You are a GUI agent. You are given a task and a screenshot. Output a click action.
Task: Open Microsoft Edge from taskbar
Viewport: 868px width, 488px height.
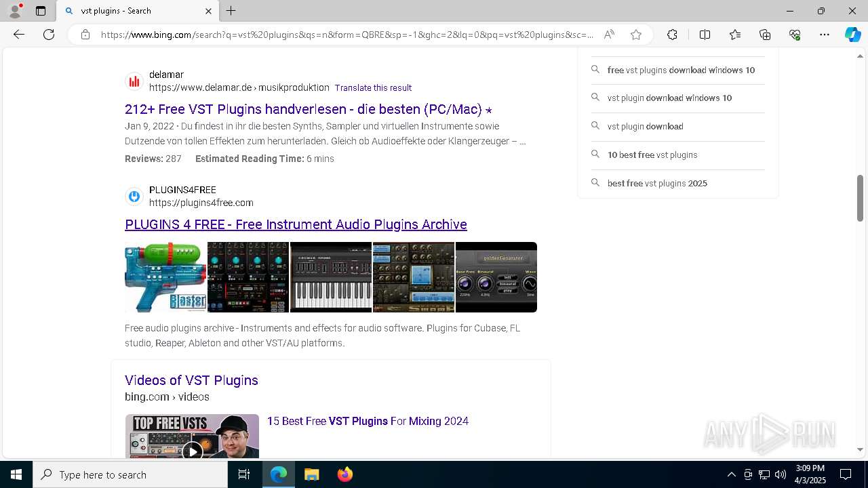pos(279,474)
